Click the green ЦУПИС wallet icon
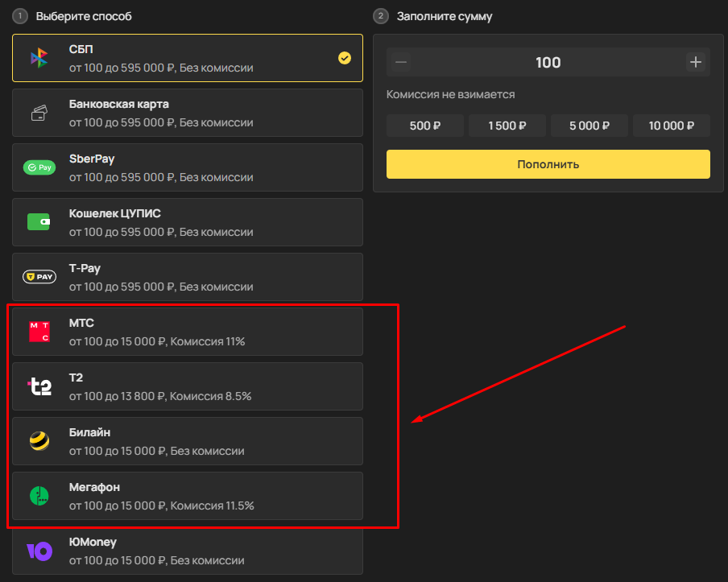Viewport: 728px width, 582px height. [x=39, y=222]
